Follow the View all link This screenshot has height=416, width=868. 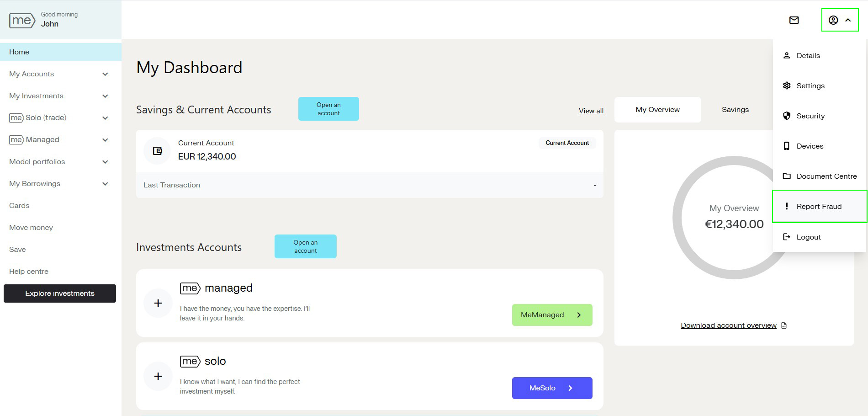pos(591,111)
